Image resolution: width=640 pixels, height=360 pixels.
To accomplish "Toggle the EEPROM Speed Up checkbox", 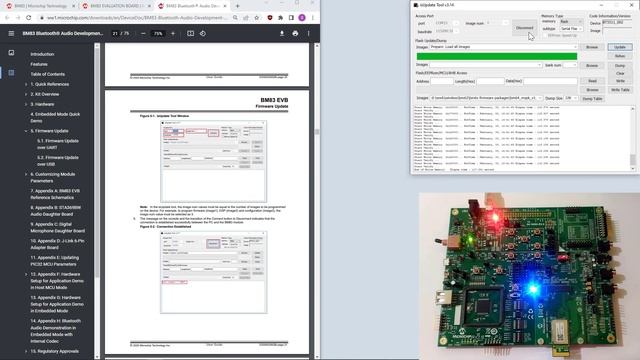I will [x=546, y=36].
